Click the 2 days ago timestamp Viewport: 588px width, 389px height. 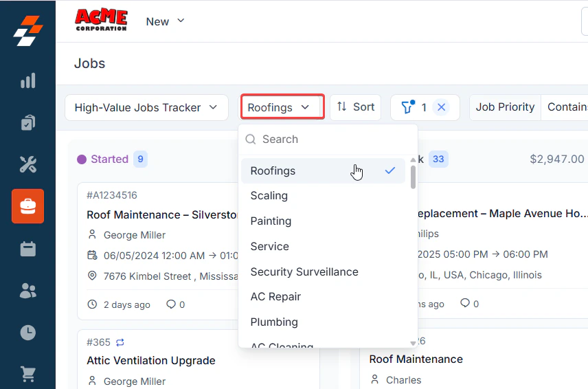point(127,304)
